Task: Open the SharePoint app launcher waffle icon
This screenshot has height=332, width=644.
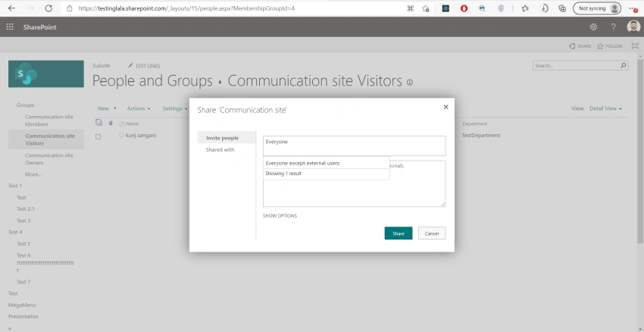Action: tap(10, 27)
